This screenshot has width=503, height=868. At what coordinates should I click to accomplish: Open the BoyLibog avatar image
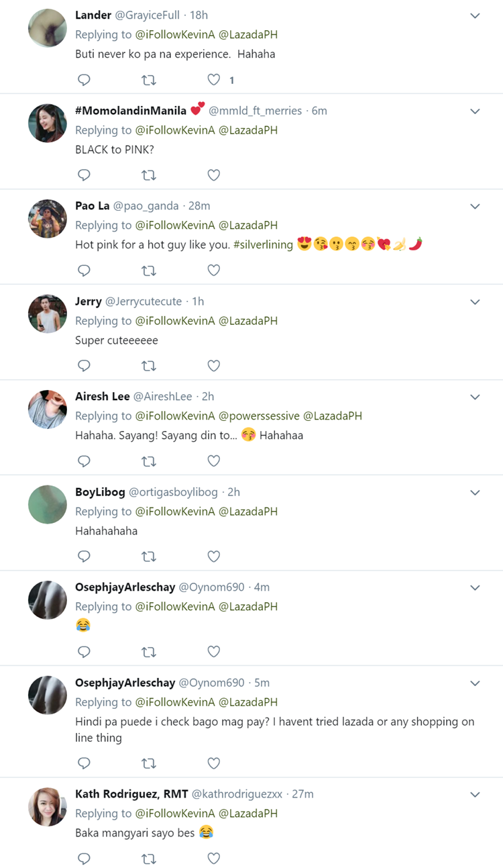[x=48, y=504]
